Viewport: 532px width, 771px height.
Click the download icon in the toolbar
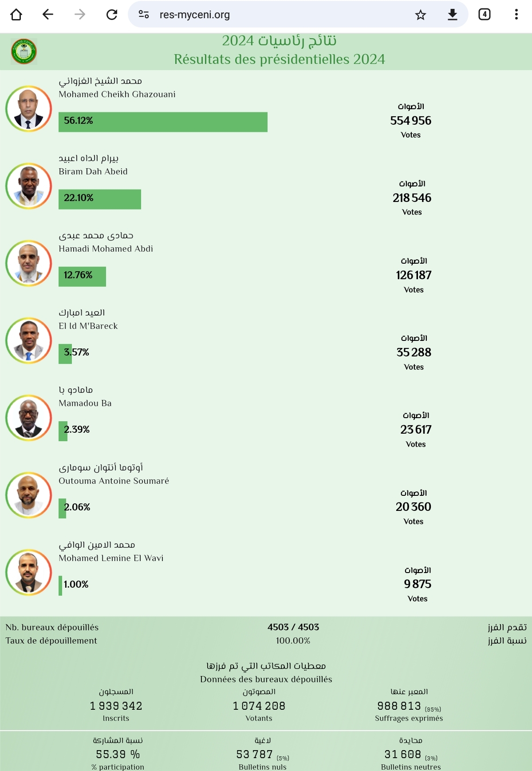point(452,15)
